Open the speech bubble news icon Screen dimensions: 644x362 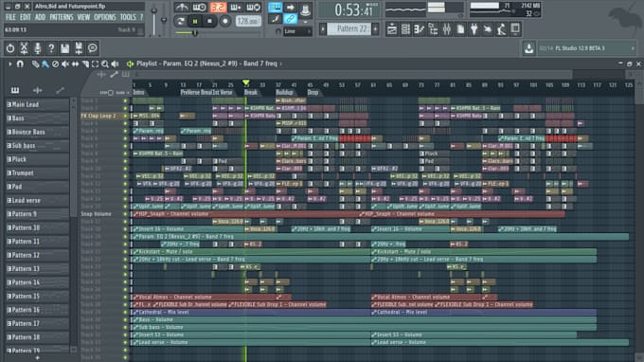(x=93, y=48)
